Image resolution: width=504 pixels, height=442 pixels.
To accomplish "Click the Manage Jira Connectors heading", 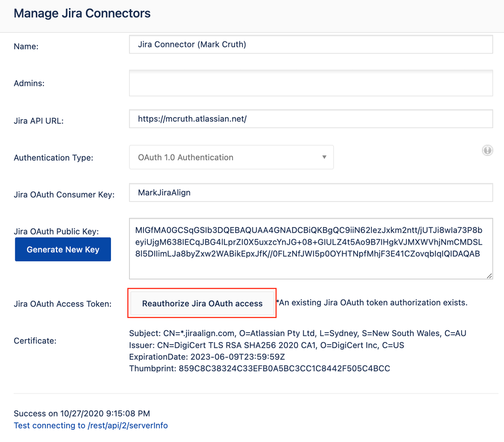I will 82,14.
